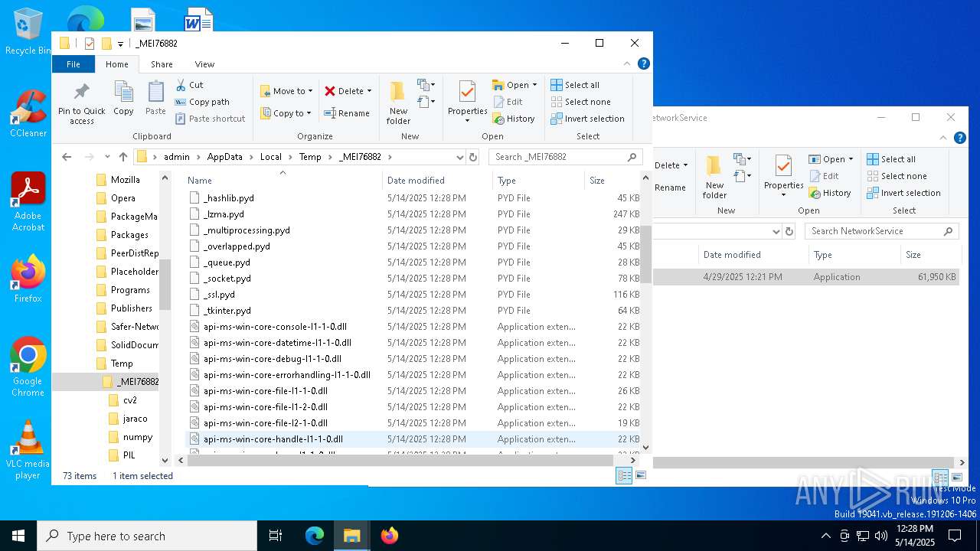Switch to the Share ribbon tab

point(162,64)
